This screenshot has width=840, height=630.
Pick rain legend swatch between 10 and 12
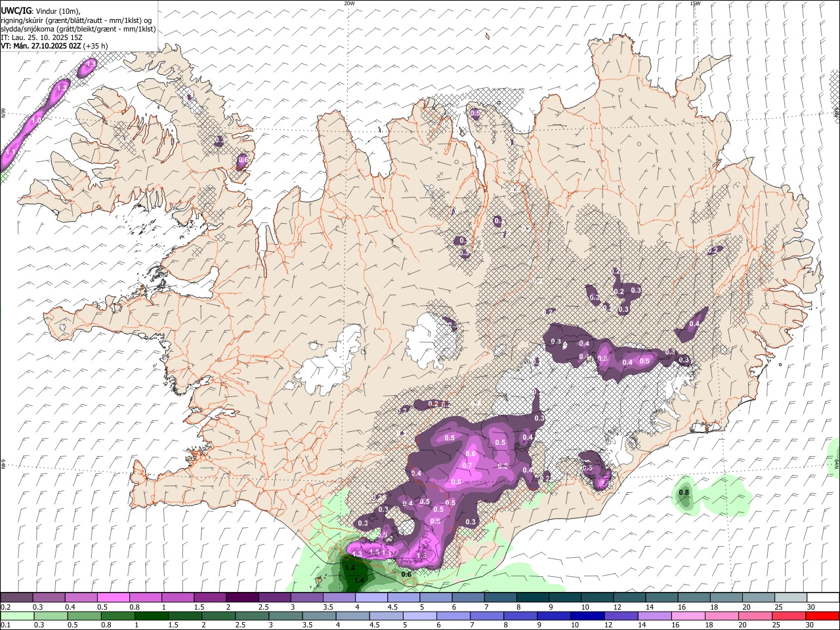point(587,616)
